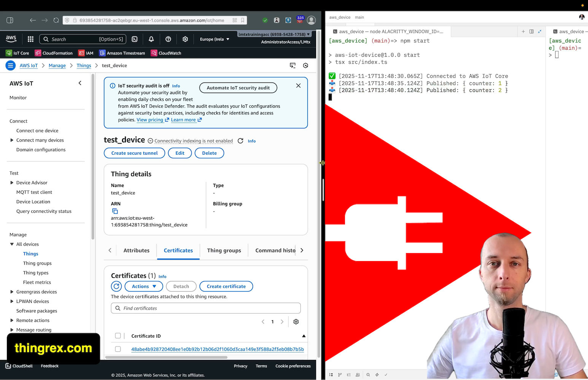Open the Europe (Ireland) region selector
588x380 pixels.
click(214, 39)
